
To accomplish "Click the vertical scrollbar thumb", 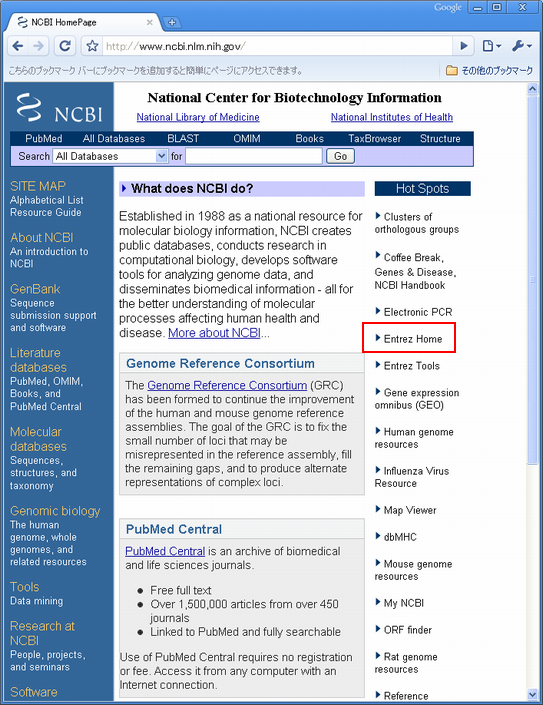I will 532,280.
